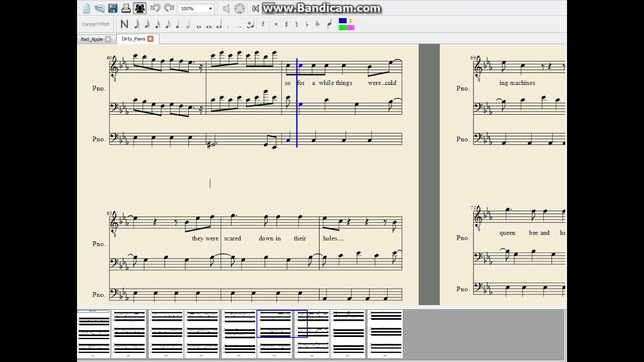The height and width of the screenshot is (362, 644).
Task: Click the lyric "ing machines"
Action: click(517, 83)
